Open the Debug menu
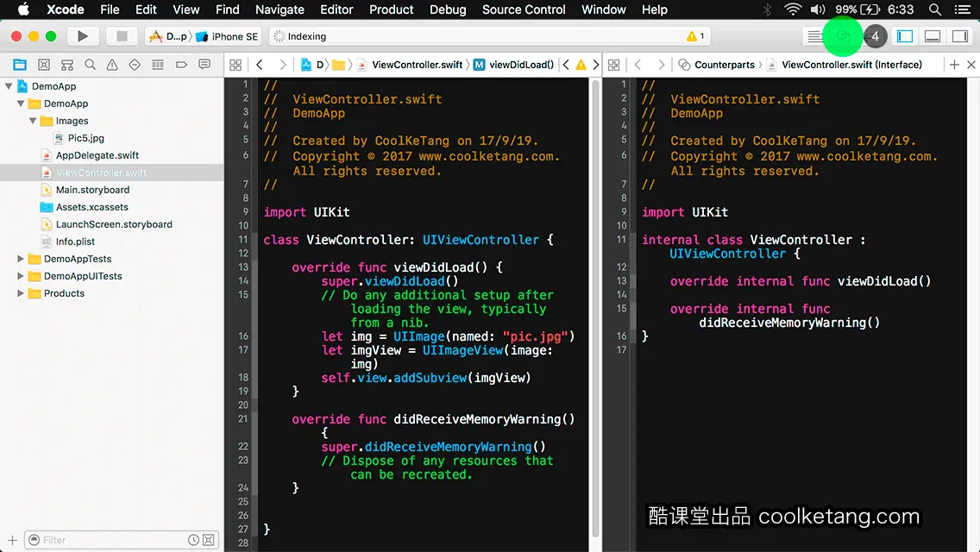Screen dimensions: 980x552 [x=448, y=9]
